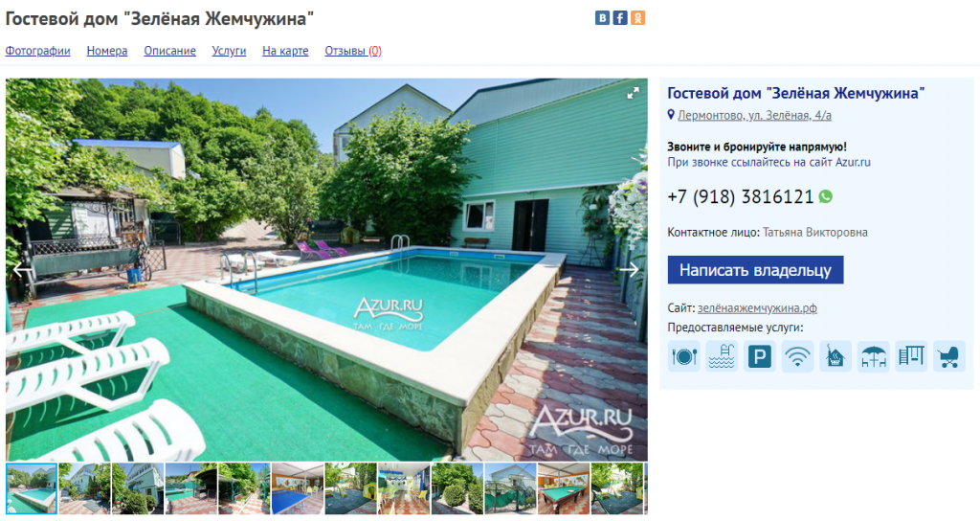
Task: Click the Написать владельцу button
Action: [755, 269]
